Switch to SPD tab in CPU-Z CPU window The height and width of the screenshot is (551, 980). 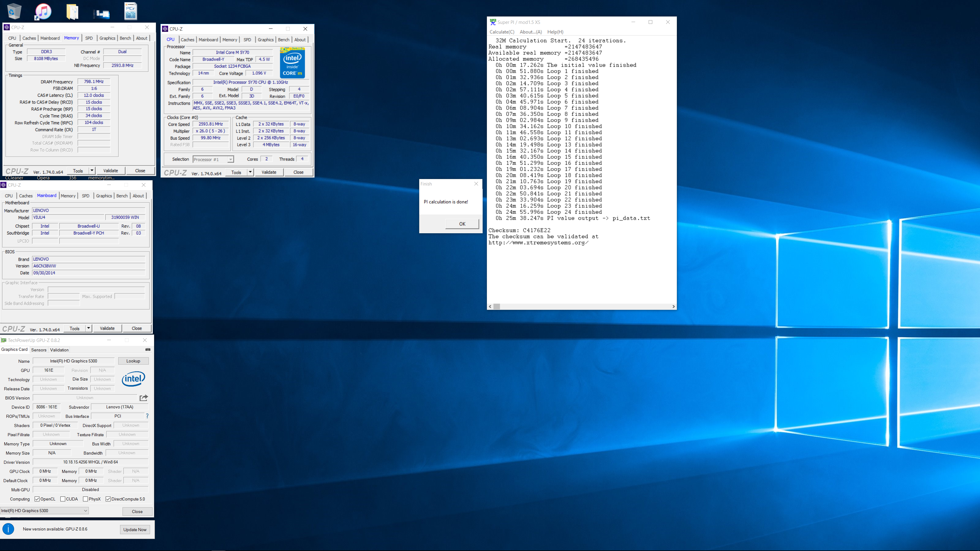[247, 39]
